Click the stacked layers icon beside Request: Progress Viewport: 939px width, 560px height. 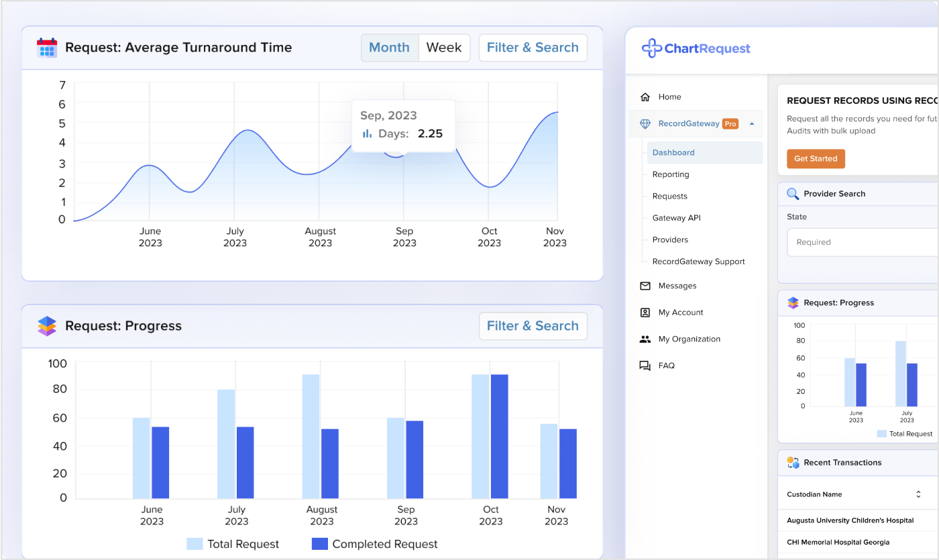[x=47, y=326]
